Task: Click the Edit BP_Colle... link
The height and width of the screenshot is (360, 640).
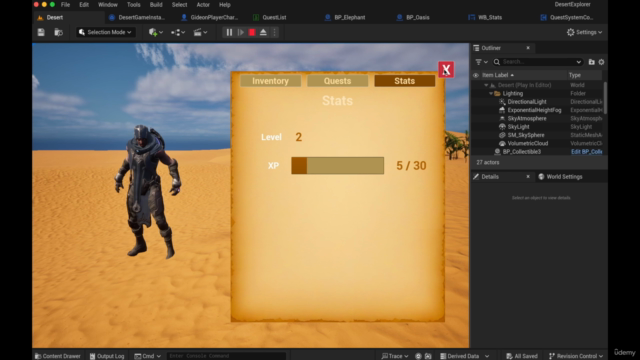Action: coord(586,152)
